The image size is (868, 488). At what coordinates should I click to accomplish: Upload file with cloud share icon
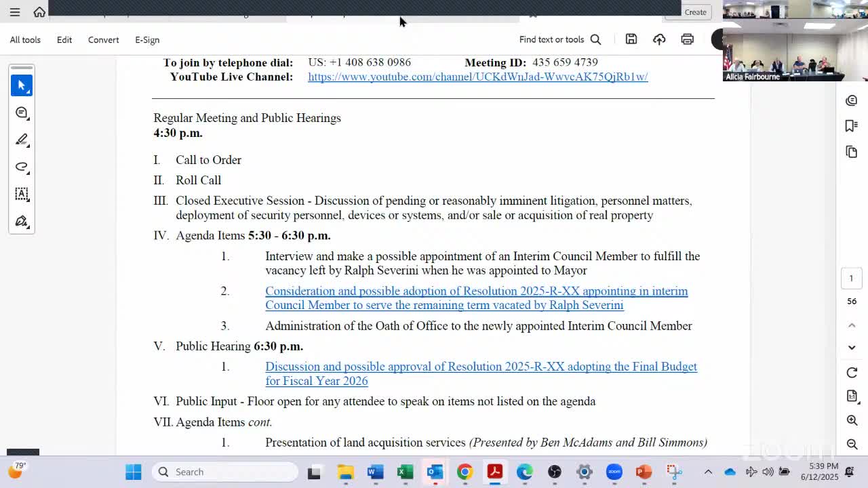tap(659, 39)
